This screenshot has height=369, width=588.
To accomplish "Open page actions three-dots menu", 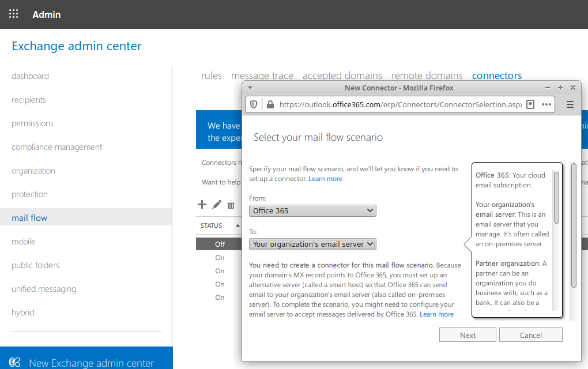I will tap(546, 104).
